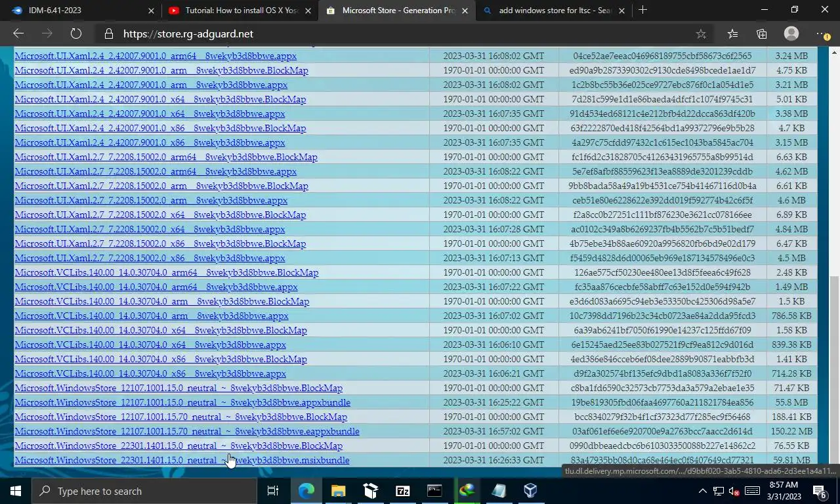Open the taskbar clock showing 8:57 AM
This screenshot has width=840, height=504.
[x=784, y=491]
